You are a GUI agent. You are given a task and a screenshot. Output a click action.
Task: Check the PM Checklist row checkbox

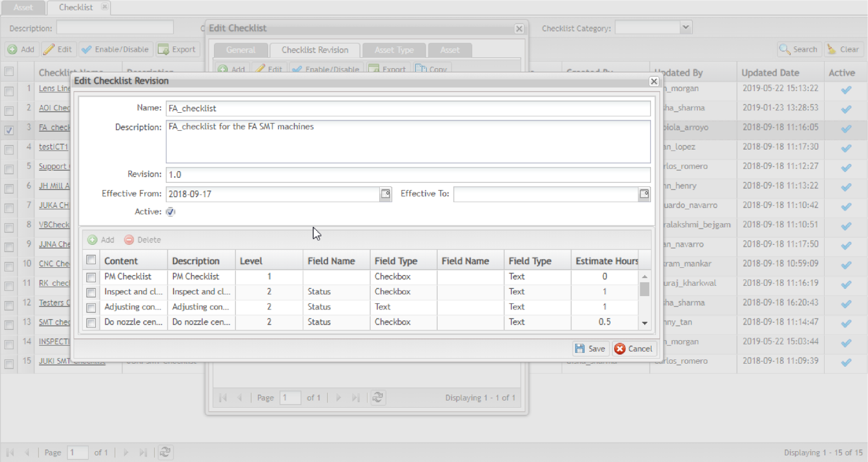click(x=91, y=277)
